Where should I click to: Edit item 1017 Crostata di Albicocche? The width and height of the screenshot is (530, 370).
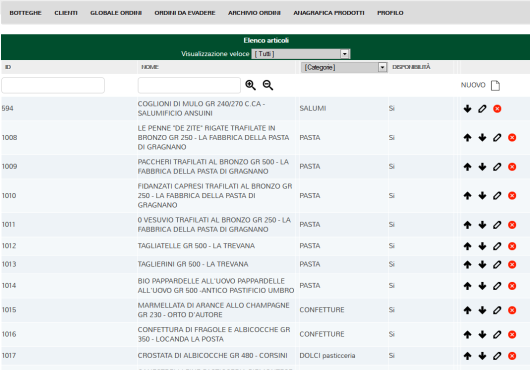click(497, 356)
